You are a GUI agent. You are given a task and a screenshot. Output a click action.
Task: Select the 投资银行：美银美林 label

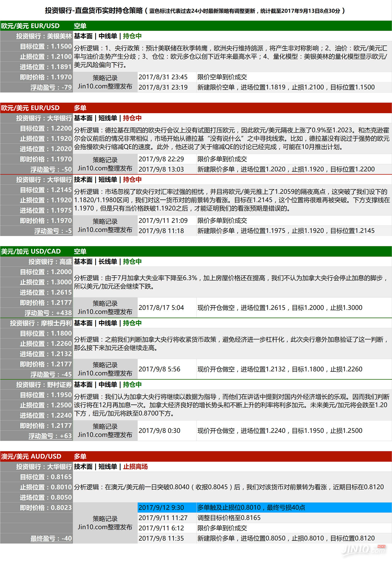[44, 36]
